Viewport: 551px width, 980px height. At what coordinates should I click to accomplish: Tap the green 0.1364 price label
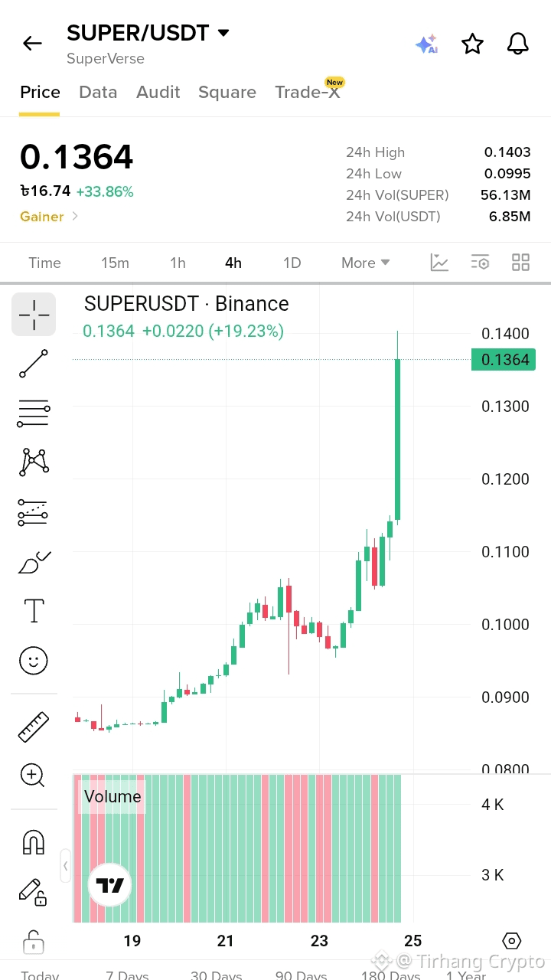[505, 359]
